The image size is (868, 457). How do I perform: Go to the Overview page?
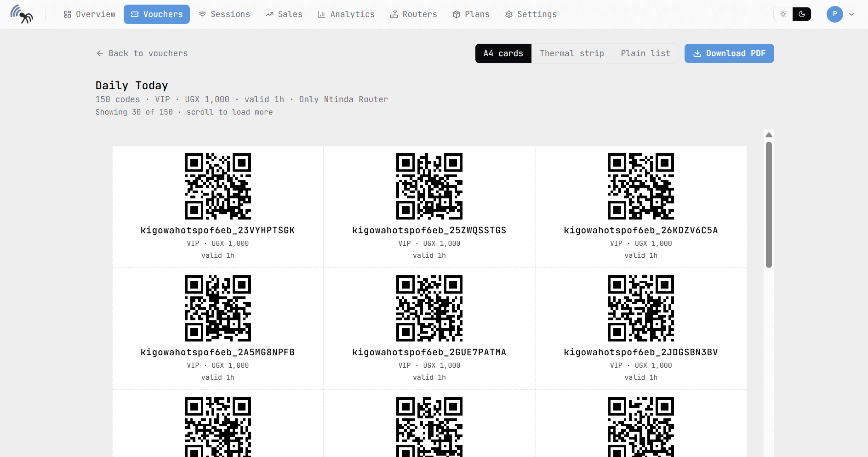(x=90, y=14)
